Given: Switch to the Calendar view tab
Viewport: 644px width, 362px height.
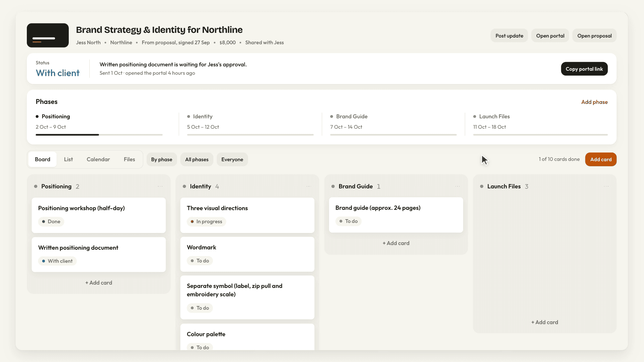Looking at the screenshot, I should pyautogui.click(x=98, y=160).
